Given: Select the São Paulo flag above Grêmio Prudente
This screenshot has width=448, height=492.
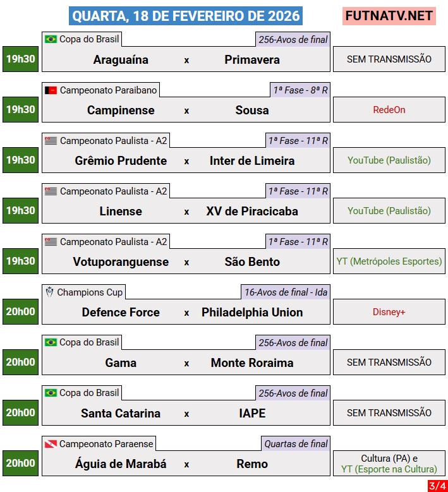Looking at the screenshot, I should point(51,141).
